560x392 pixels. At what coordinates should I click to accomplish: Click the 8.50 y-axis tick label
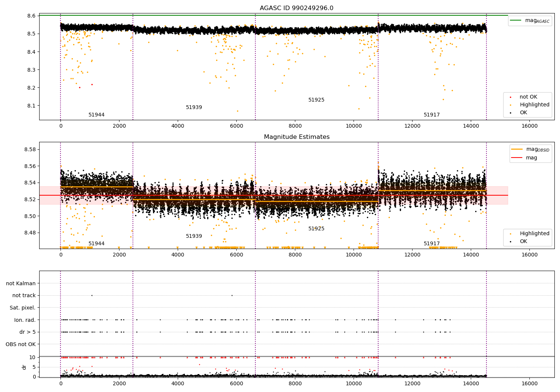(30, 216)
